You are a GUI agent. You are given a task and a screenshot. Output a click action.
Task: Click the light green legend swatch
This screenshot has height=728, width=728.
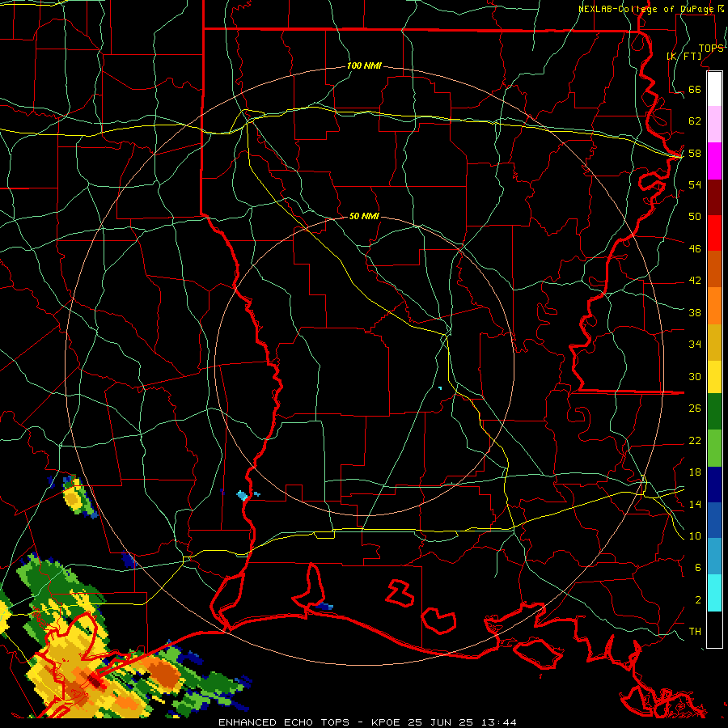pos(714,447)
